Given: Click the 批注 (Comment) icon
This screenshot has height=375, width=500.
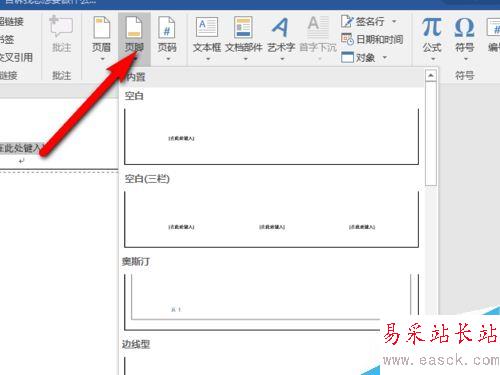Looking at the screenshot, I should (61, 26).
